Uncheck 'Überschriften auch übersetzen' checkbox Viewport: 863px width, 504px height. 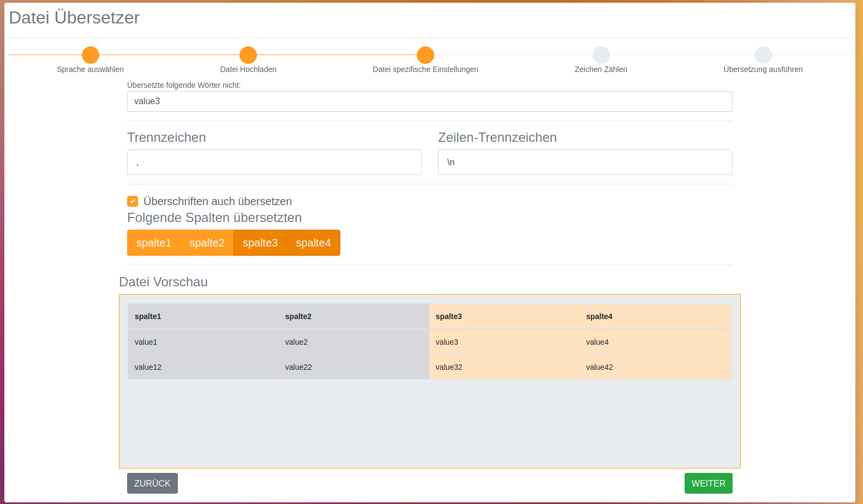133,201
